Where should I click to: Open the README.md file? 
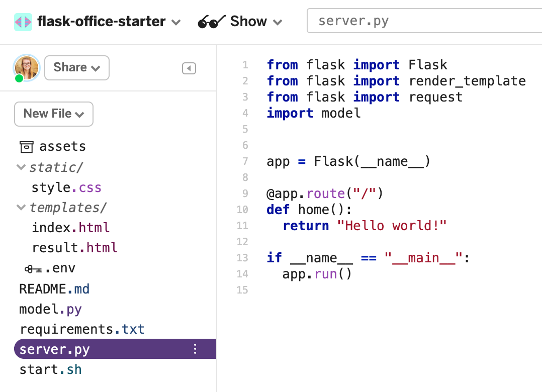pyautogui.click(x=54, y=288)
